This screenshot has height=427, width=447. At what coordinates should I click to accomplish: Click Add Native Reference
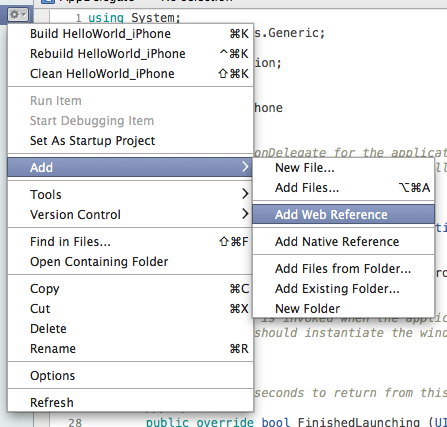[344, 242]
